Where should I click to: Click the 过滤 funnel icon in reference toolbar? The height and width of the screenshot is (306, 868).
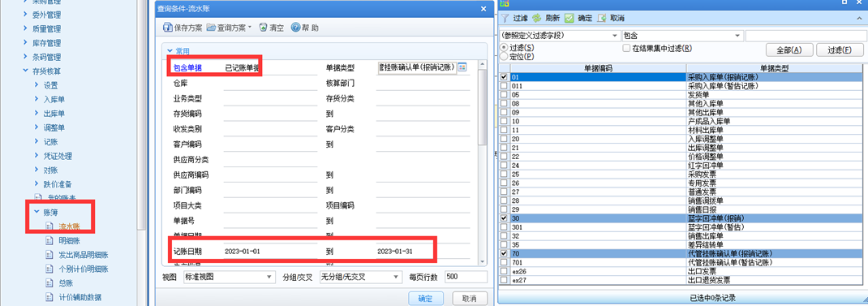tap(505, 18)
